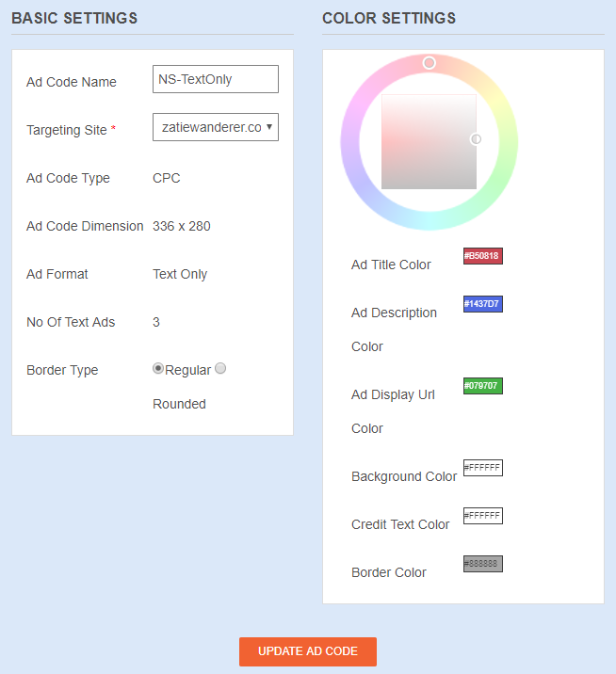Viewport: 616px width, 674px height.
Task: Click the Update Ad Code button
Action: [x=308, y=651]
